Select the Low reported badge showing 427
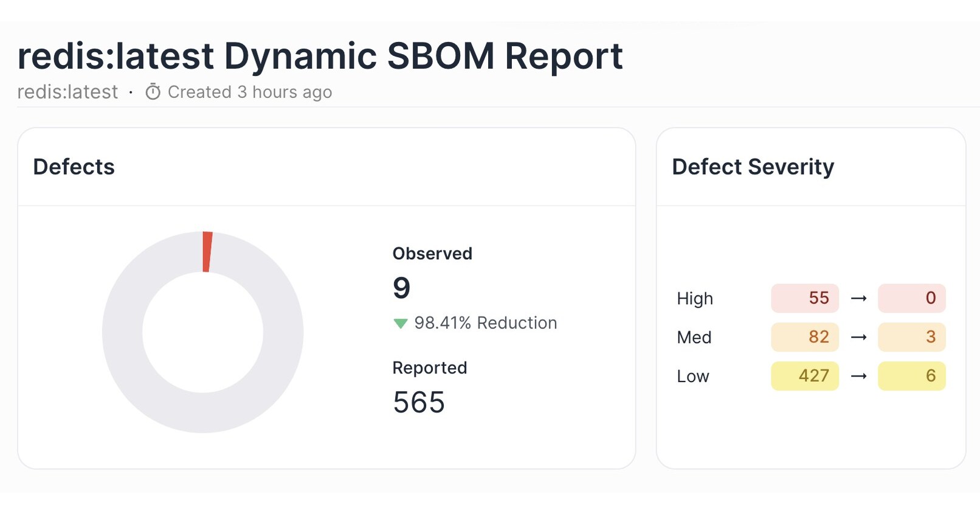Image resolution: width=980 pixels, height=514 pixels. tap(804, 376)
